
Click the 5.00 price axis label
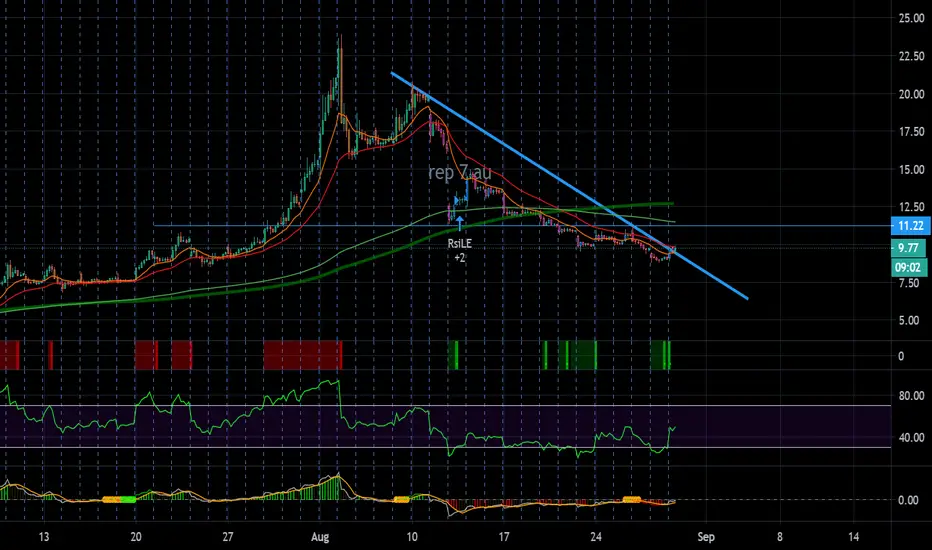point(909,320)
